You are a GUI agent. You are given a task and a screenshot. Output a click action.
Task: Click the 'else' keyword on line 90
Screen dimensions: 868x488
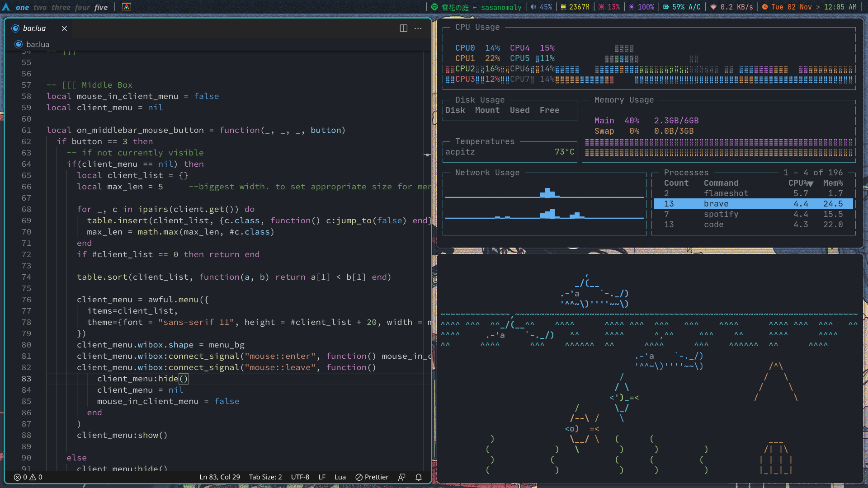[77, 458]
